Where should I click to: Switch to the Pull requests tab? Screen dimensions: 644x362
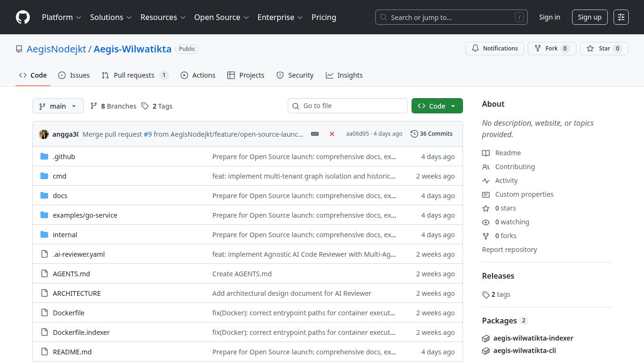pyautogui.click(x=134, y=75)
